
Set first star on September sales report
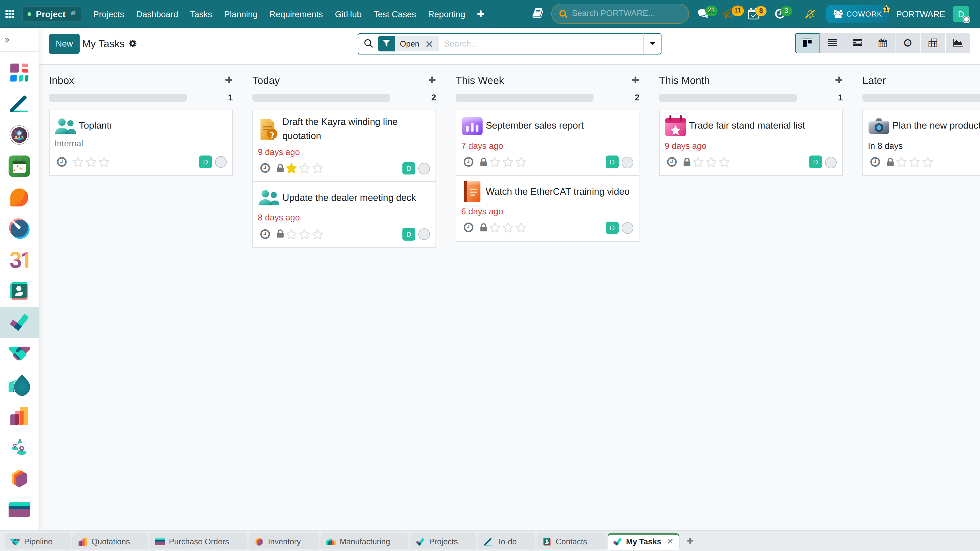tap(495, 162)
